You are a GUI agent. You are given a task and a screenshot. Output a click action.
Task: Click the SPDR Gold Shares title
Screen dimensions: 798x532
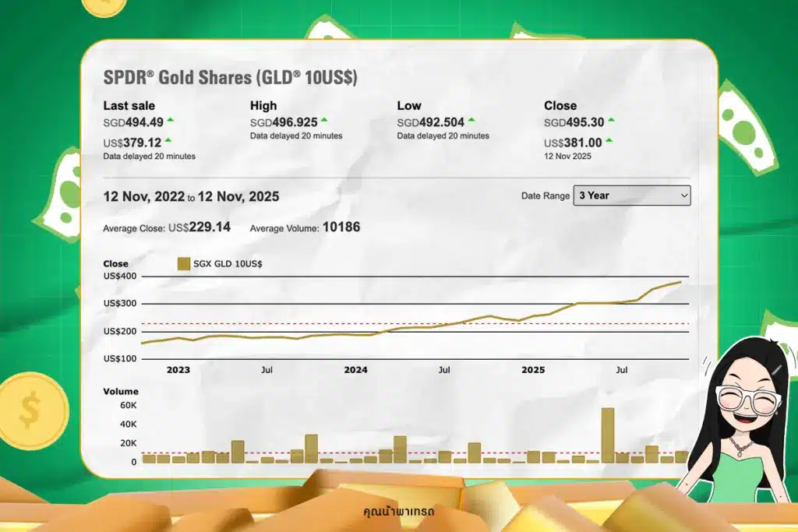[231, 77]
